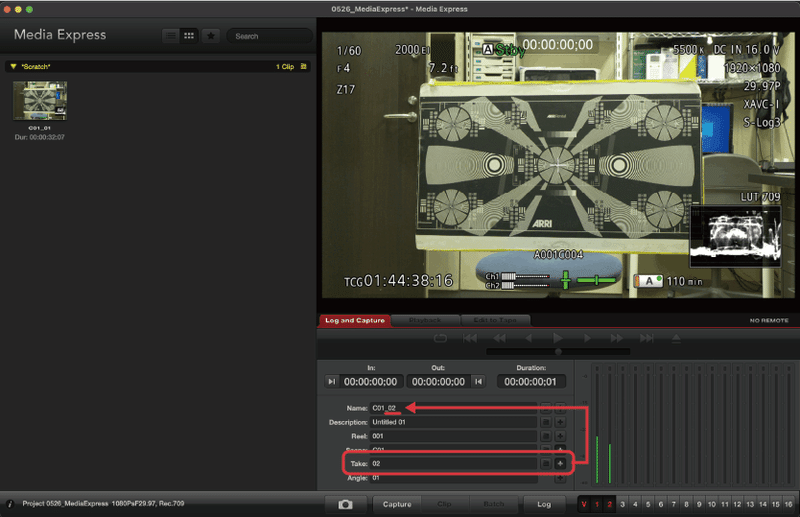Image resolution: width=800 pixels, height=517 pixels.
Task: Click the Take field showing 02
Action: pyautogui.click(x=453, y=463)
